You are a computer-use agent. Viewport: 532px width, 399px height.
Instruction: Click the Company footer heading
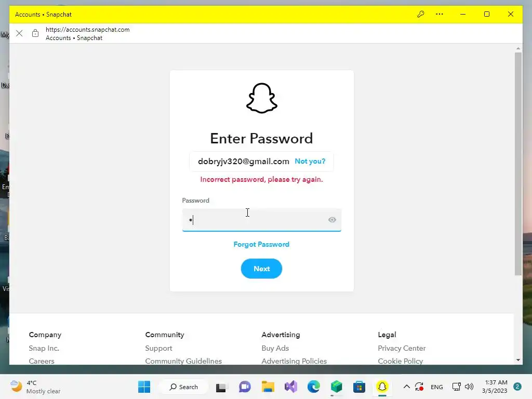pyautogui.click(x=45, y=335)
